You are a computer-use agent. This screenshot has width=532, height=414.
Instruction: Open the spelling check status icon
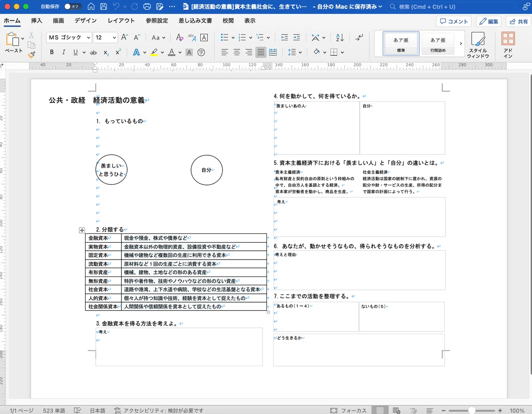coord(78,410)
